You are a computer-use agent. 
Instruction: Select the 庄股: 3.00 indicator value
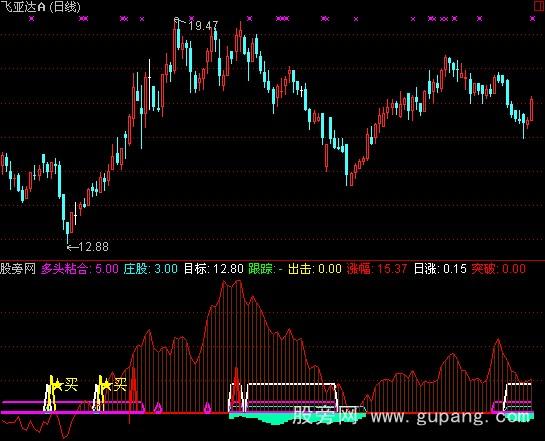tap(151, 269)
